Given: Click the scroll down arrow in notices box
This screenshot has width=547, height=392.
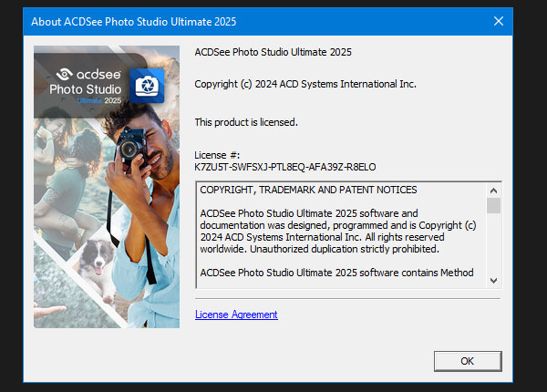Looking at the screenshot, I should pyautogui.click(x=493, y=281).
